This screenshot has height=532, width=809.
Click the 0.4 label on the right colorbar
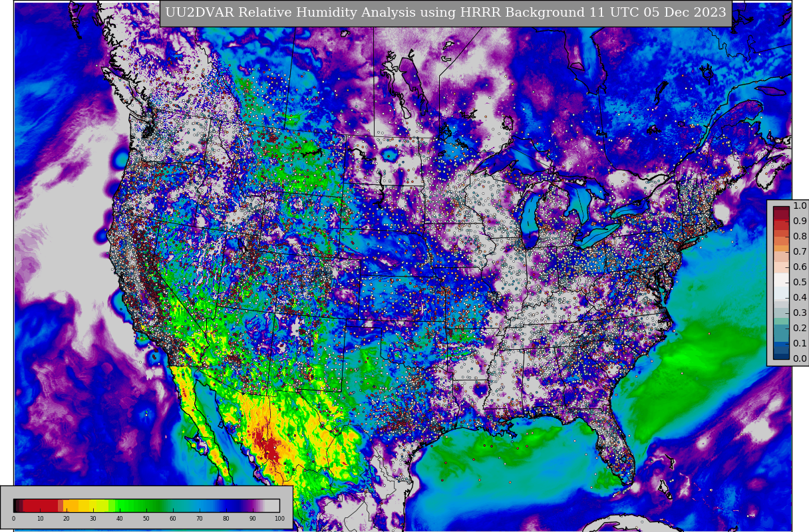click(x=800, y=297)
